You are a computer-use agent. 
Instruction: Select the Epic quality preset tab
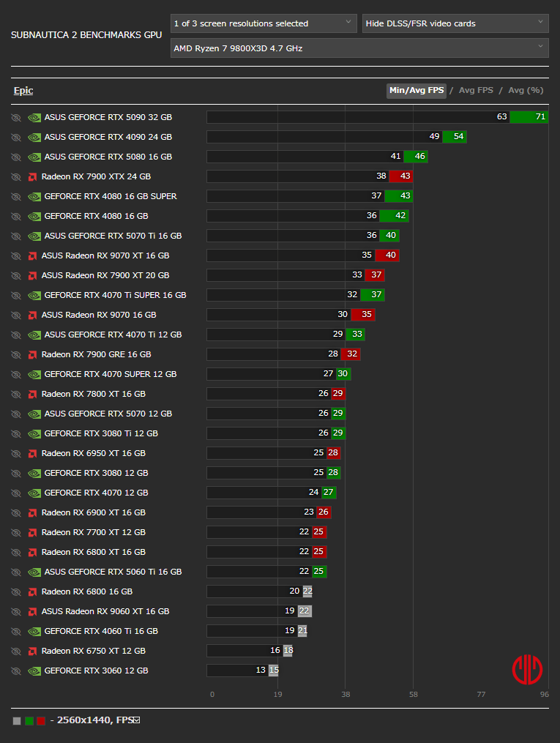(x=23, y=91)
